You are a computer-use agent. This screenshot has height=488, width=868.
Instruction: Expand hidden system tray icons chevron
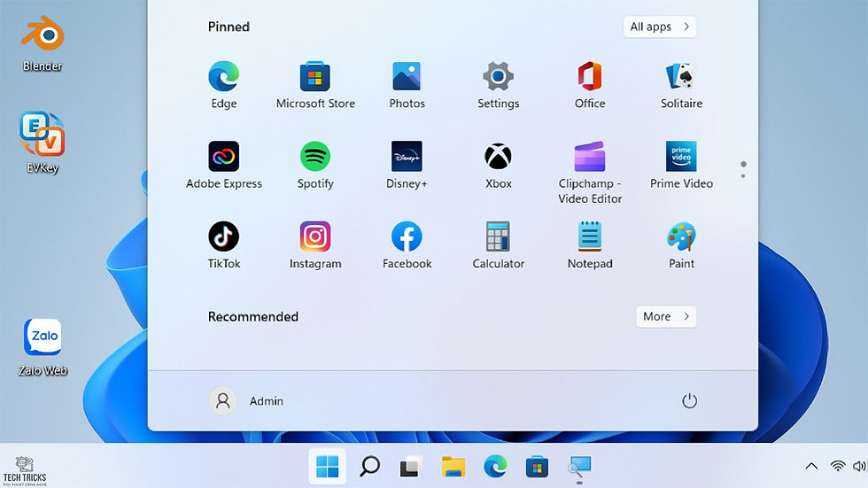point(811,466)
